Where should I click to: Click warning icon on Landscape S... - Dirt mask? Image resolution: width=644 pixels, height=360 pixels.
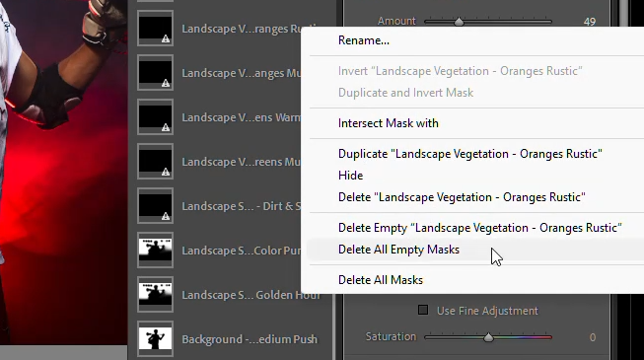coord(166,217)
